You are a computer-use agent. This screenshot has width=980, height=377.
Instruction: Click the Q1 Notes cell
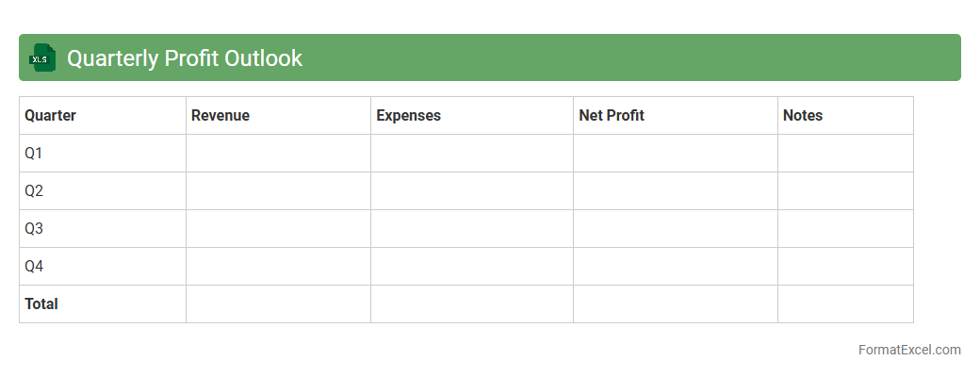[845, 154]
